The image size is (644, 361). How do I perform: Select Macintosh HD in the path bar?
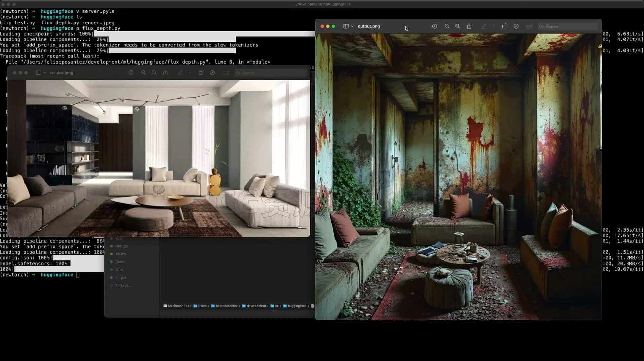[176, 306]
